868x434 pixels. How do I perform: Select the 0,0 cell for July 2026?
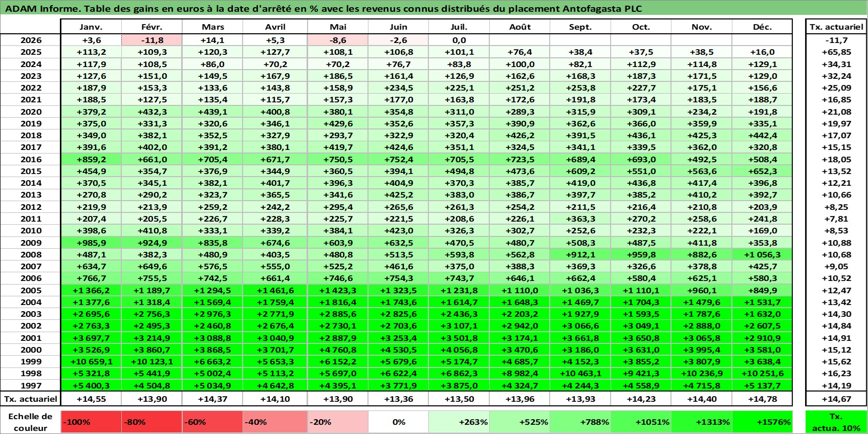[x=459, y=40]
